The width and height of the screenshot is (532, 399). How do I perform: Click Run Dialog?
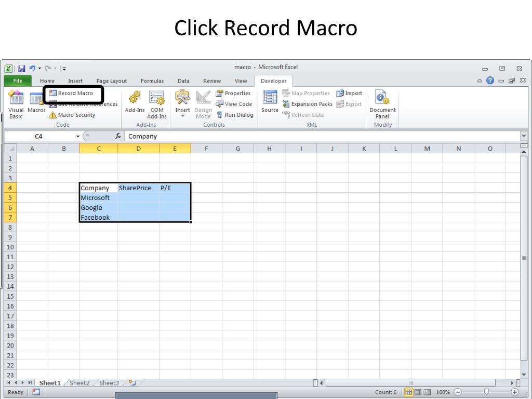pyautogui.click(x=235, y=115)
